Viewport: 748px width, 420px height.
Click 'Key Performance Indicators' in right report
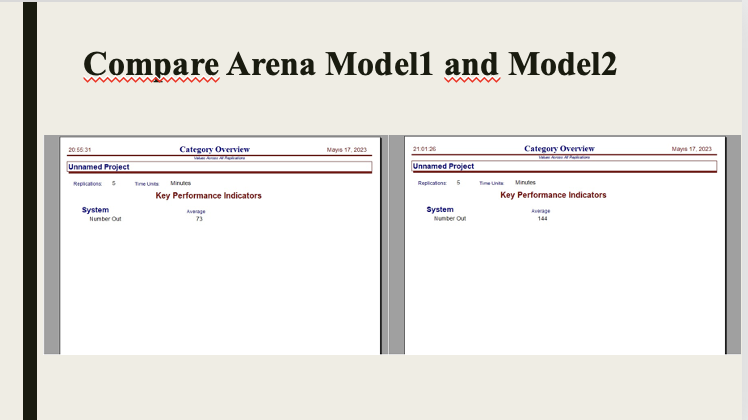pyautogui.click(x=553, y=195)
